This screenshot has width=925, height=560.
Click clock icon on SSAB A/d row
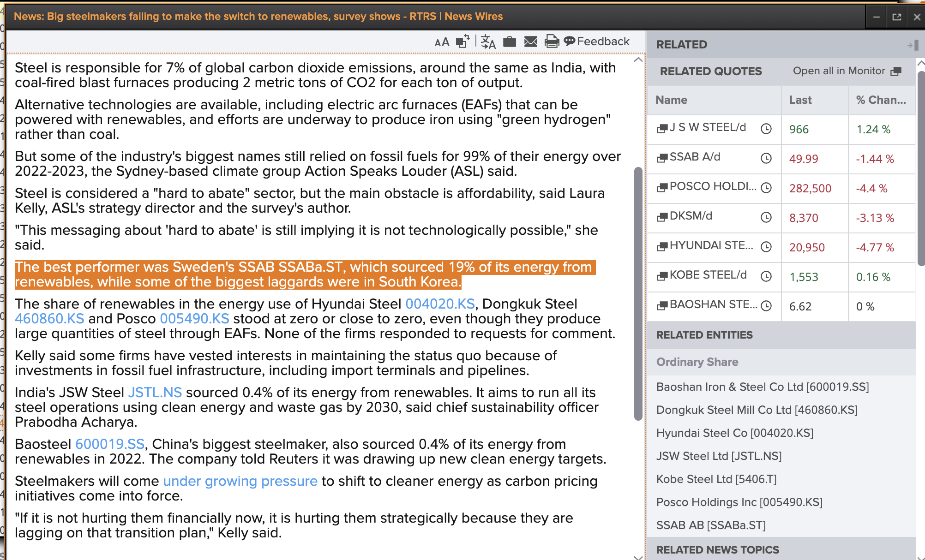click(x=766, y=158)
